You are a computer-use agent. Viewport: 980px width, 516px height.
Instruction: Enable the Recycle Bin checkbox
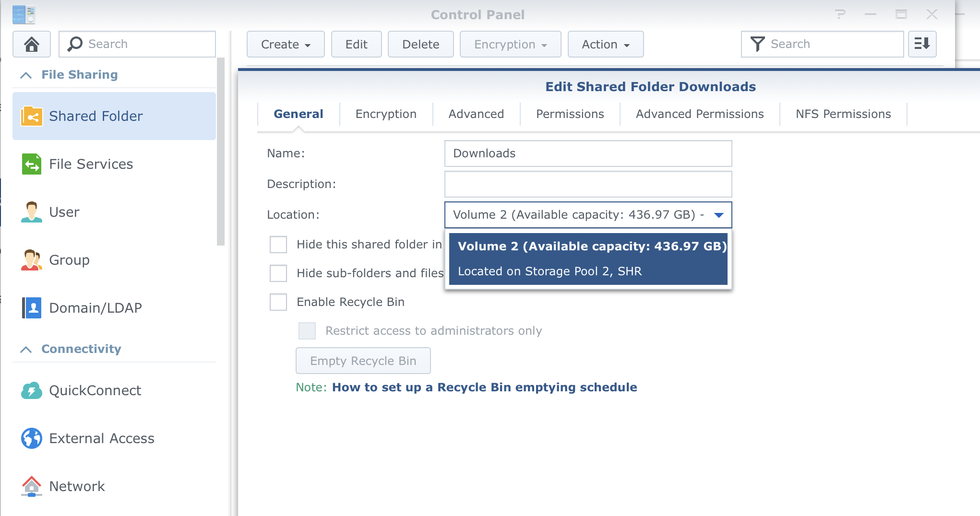(278, 302)
